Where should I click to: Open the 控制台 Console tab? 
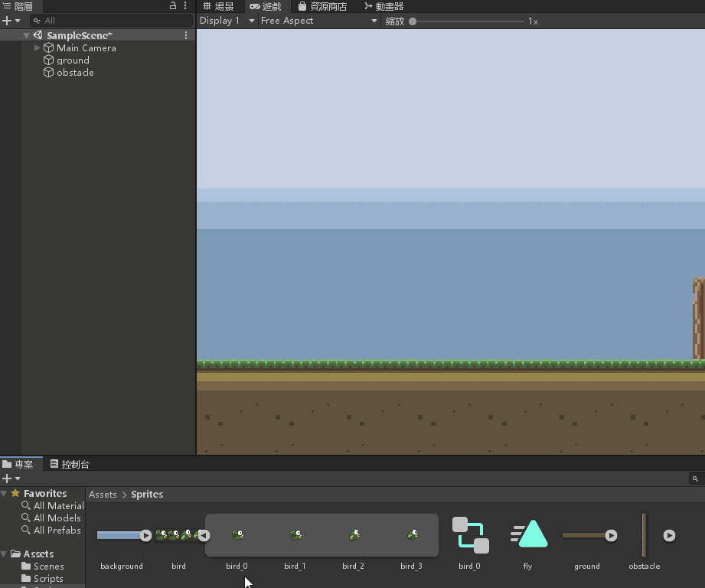(x=70, y=464)
